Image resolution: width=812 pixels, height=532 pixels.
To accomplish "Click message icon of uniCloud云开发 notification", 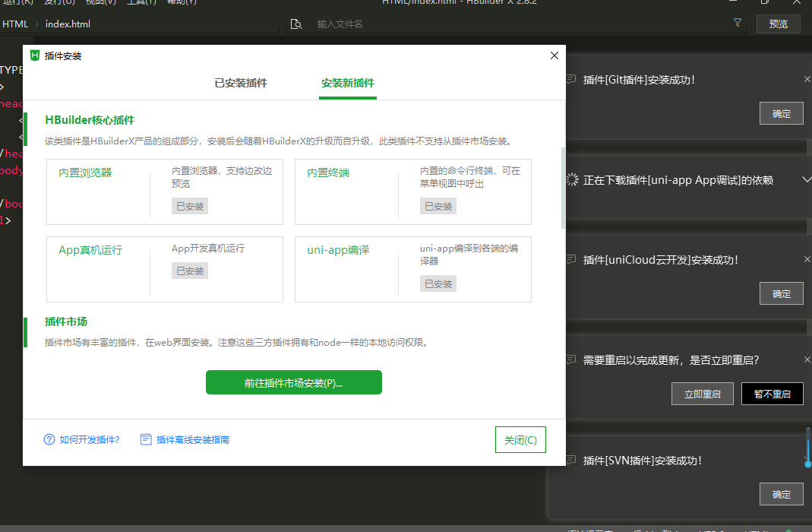I will [x=571, y=259].
